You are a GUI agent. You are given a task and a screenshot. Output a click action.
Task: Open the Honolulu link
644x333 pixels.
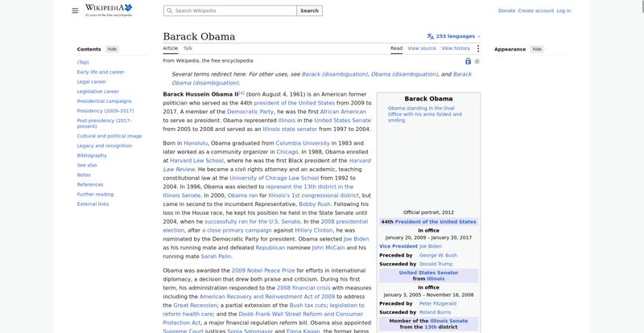pyautogui.click(x=196, y=143)
